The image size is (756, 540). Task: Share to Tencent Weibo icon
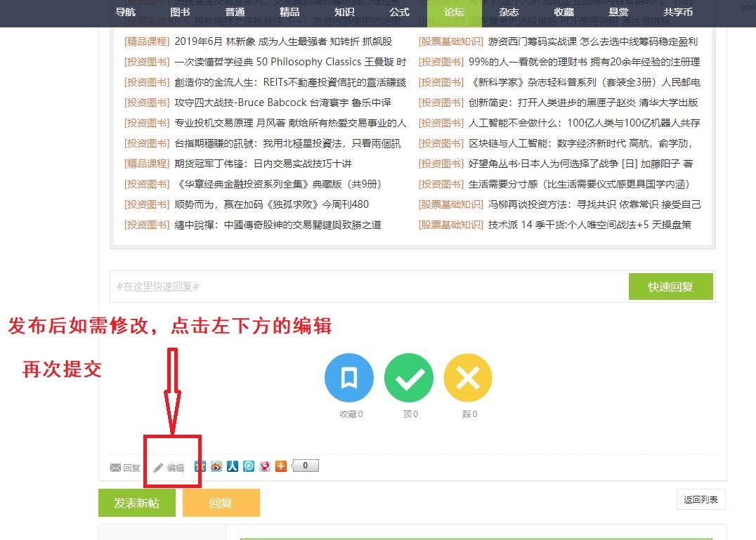(249, 466)
